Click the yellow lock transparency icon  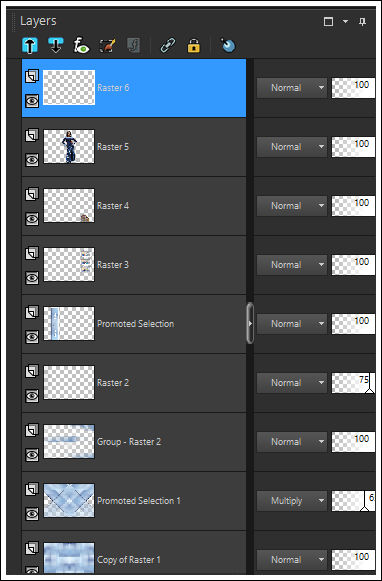click(194, 46)
